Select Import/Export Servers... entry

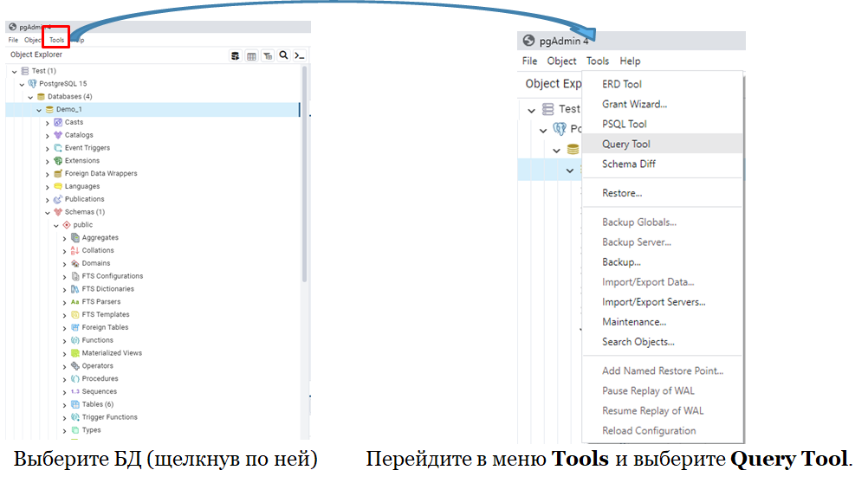tap(662, 301)
